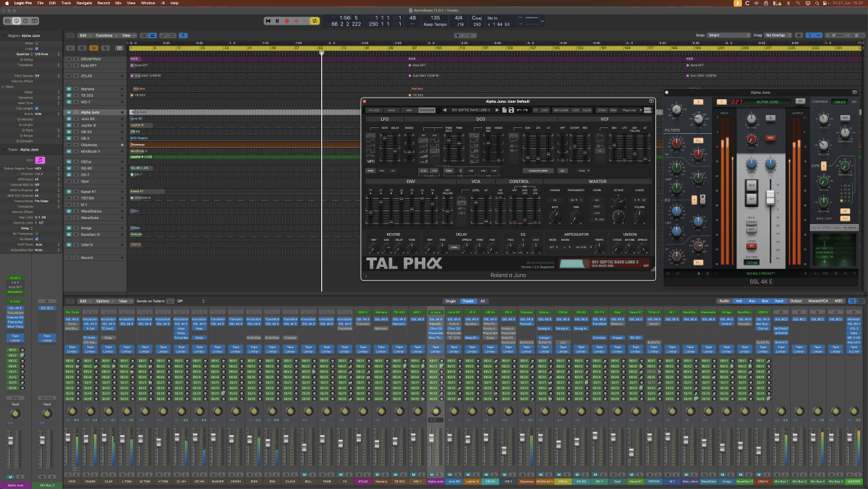
Task: Click the Duplicate Track icon
Action: tap(82, 48)
